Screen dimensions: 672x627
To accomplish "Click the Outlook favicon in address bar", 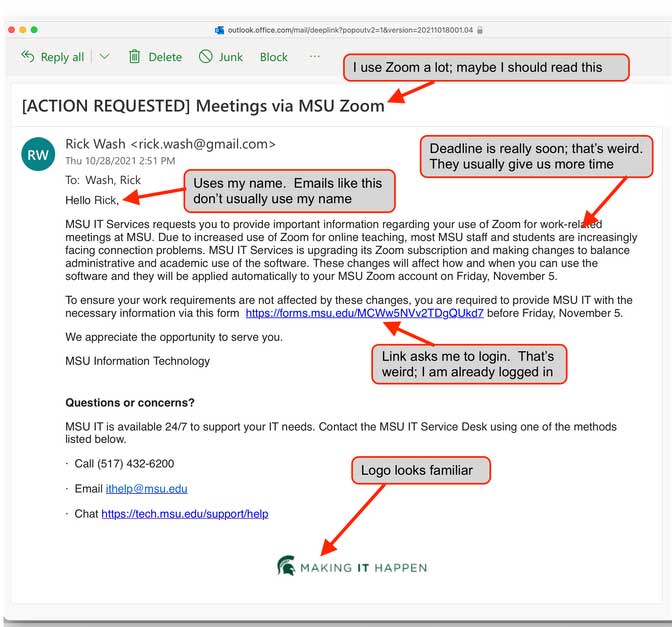I will (x=219, y=30).
